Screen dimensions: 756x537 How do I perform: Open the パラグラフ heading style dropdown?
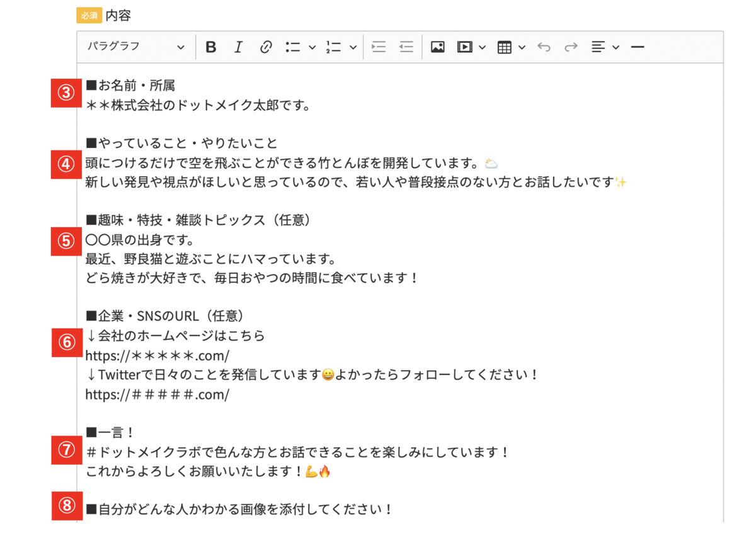coord(136,47)
